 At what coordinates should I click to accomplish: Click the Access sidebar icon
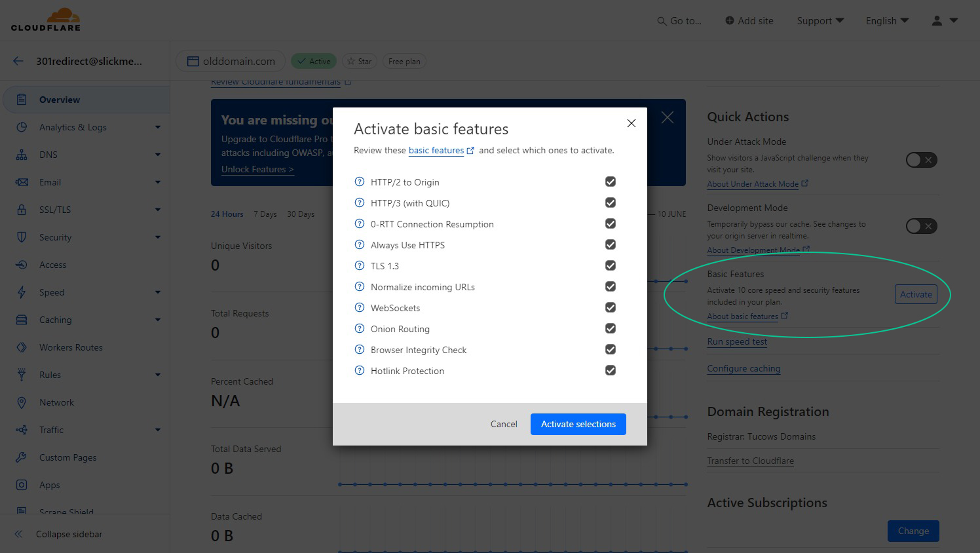22,265
